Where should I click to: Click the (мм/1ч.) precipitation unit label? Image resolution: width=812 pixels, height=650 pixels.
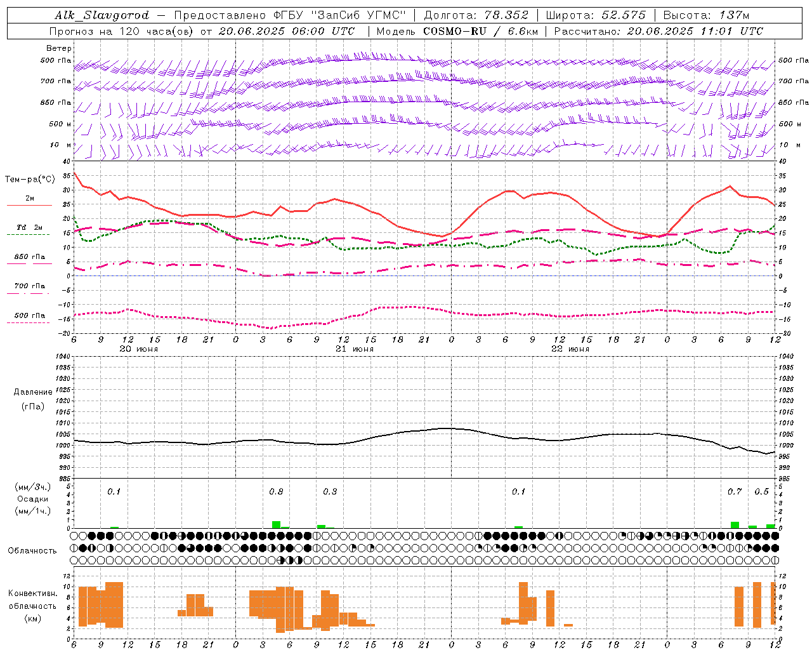33,511
